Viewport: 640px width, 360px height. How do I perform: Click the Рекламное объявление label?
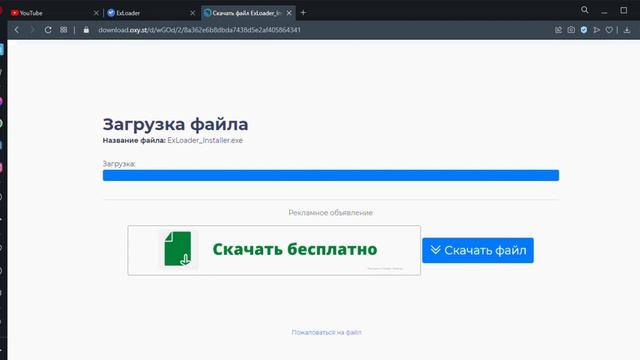pos(331,213)
